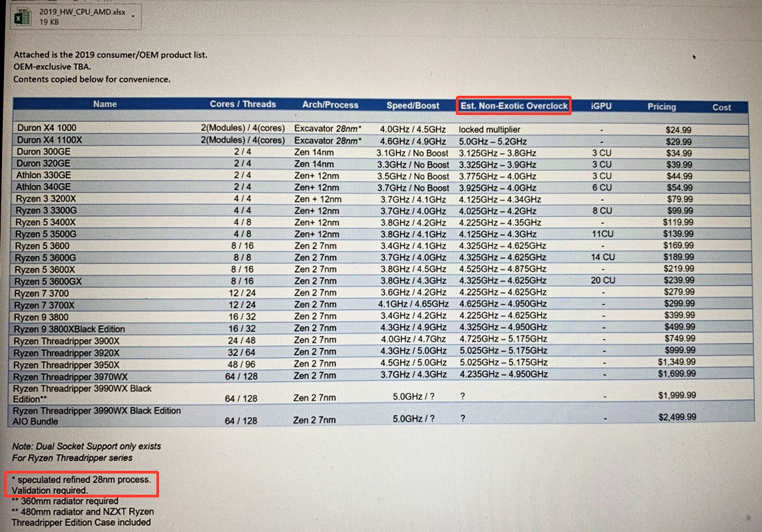
Task: Select the Pricing column header
Action: coord(662,106)
